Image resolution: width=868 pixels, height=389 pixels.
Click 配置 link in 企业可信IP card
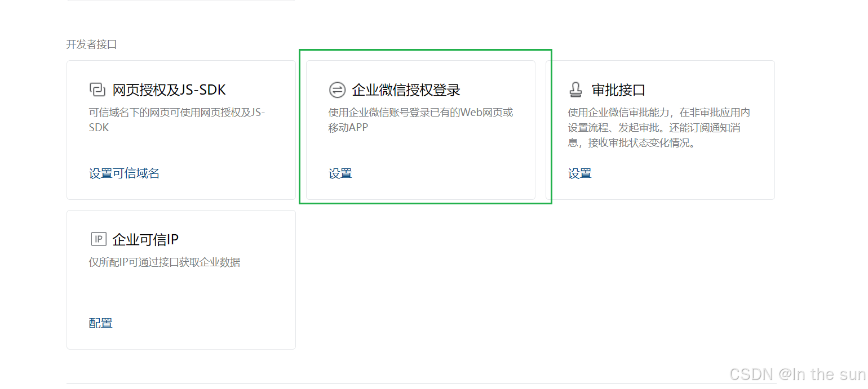click(x=101, y=323)
